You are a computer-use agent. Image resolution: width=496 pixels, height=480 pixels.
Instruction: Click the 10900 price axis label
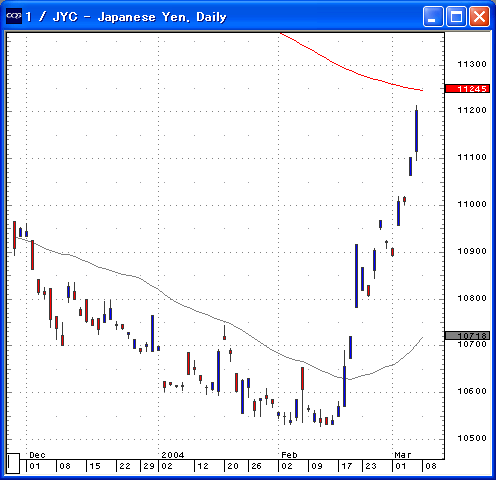[472, 251]
